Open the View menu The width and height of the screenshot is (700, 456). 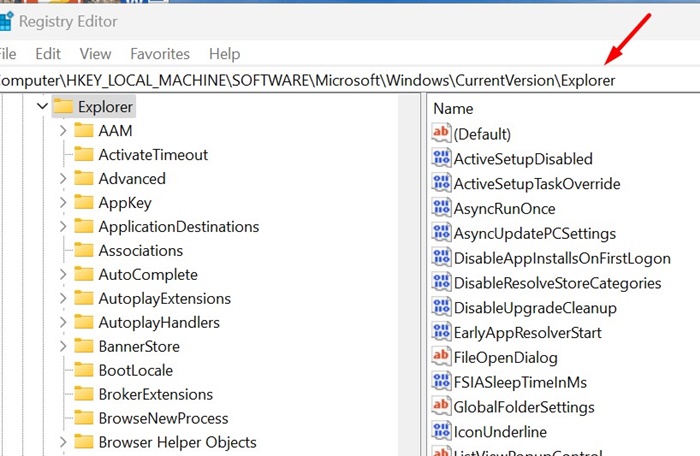(95, 54)
